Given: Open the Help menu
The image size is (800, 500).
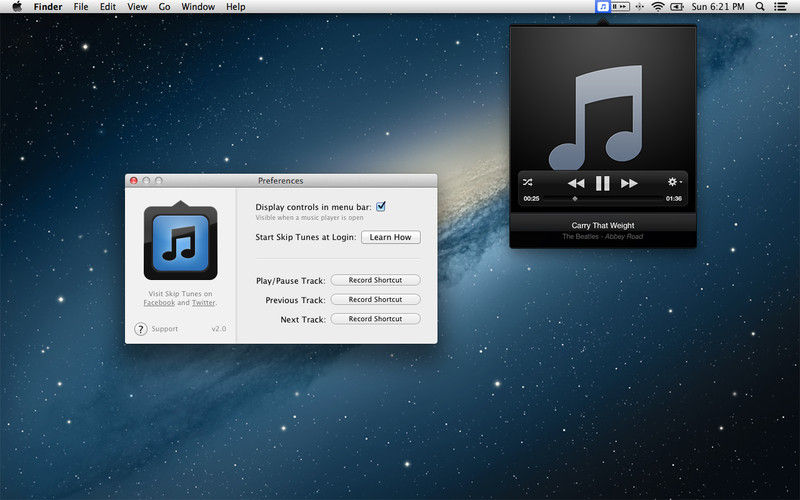Looking at the screenshot, I should 236,7.
